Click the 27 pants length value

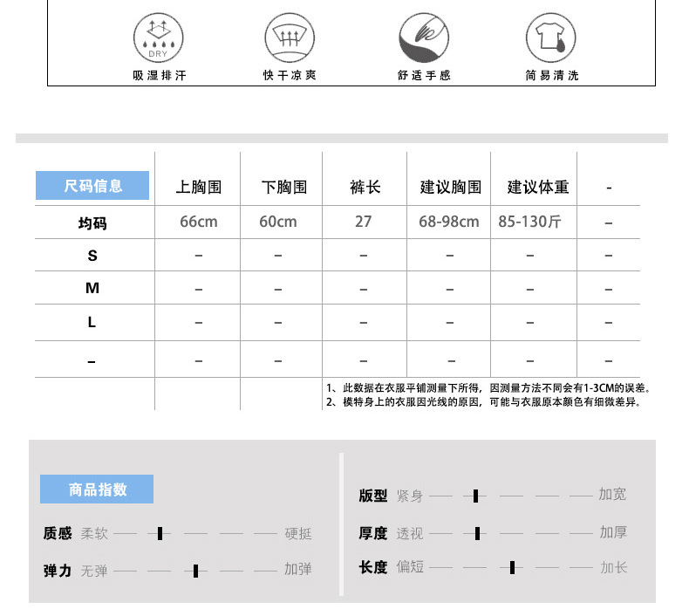[x=364, y=222]
